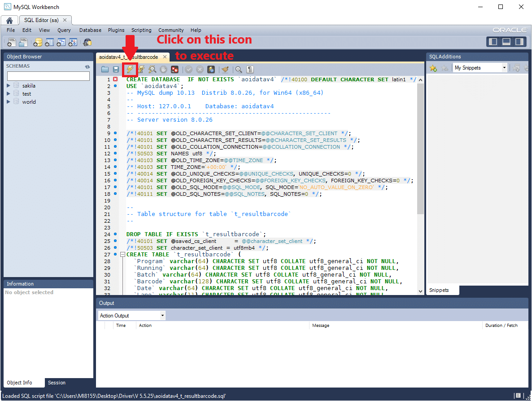Viewport: 532px width, 401px height.
Task: Expand the sakila schema
Action: coord(9,86)
